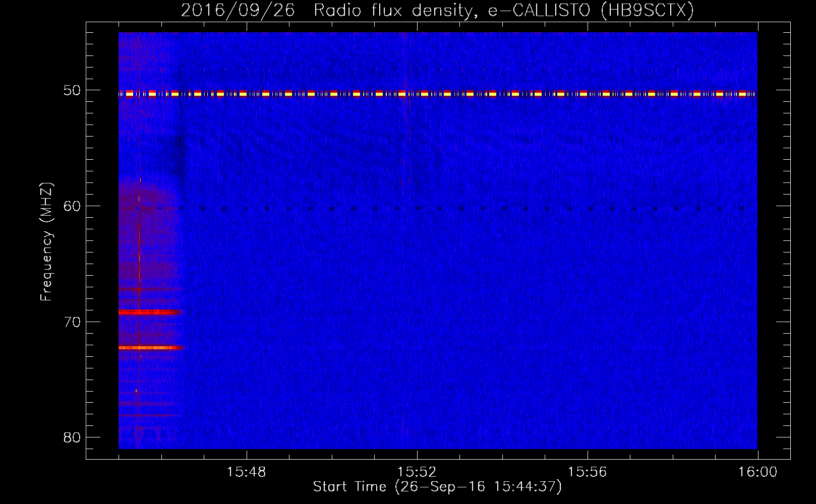Click the 16:00 time tick label
The image size is (816, 504).
pos(757,472)
